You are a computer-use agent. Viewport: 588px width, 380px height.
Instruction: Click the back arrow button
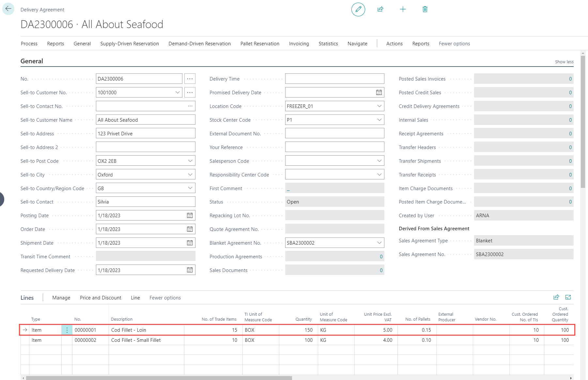click(x=8, y=9)
